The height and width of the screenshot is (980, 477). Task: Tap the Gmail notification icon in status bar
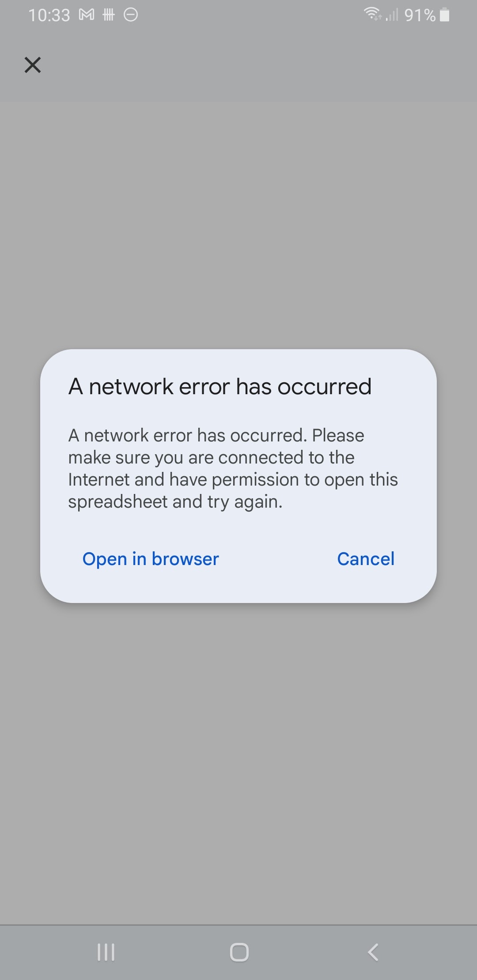87,15
